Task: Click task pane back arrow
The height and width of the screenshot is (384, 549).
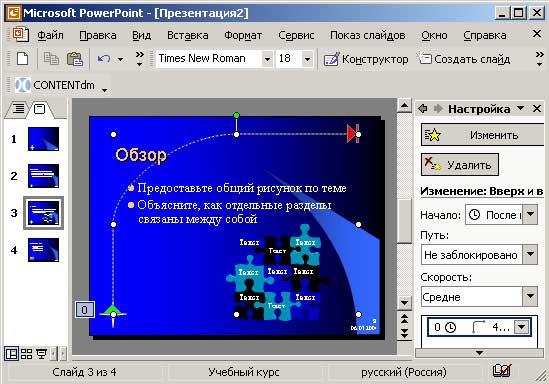Action: coord(423,109)
